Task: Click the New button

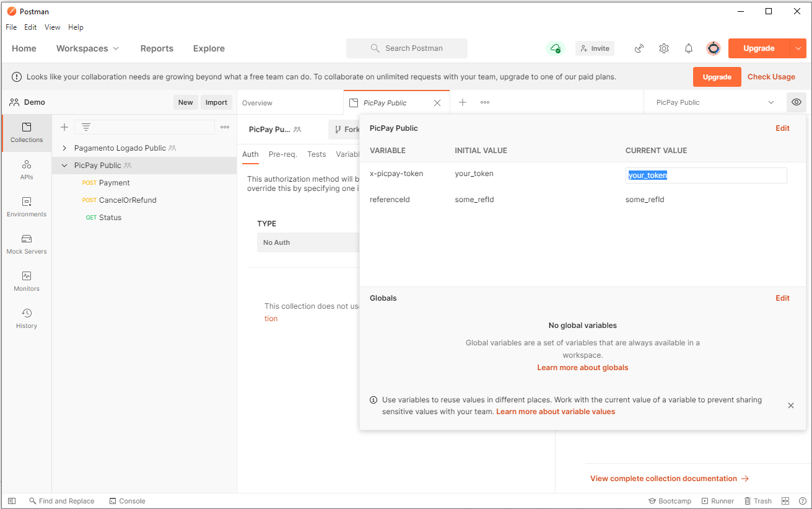Action: [186, 102]
